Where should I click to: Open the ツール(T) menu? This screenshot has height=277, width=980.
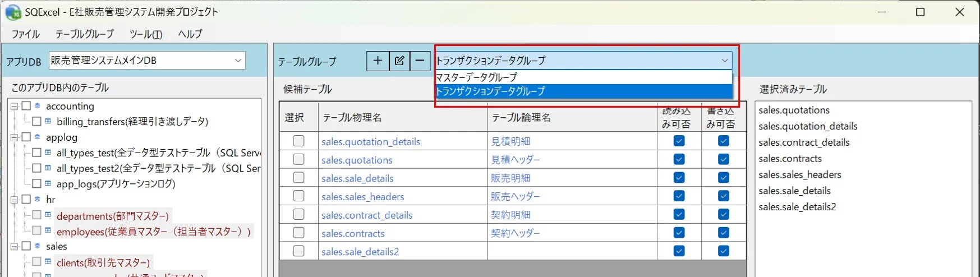(x=146, y=34)
